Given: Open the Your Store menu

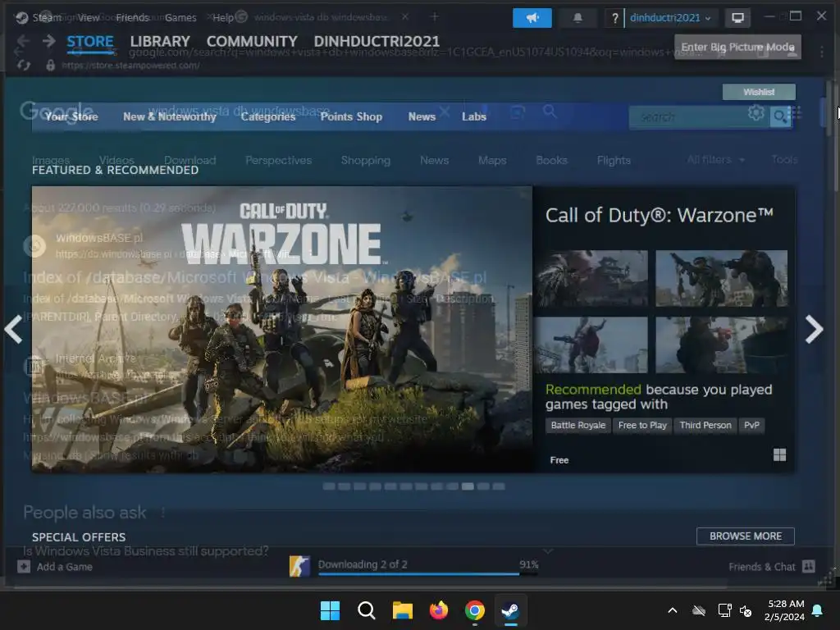Looking at the screenshot, I should coord(71,116).
